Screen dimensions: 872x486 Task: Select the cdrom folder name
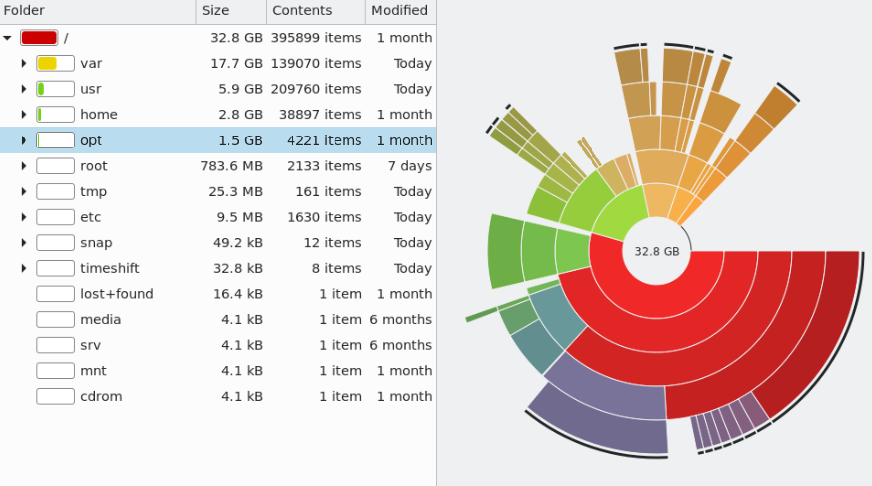pos(101,396)
